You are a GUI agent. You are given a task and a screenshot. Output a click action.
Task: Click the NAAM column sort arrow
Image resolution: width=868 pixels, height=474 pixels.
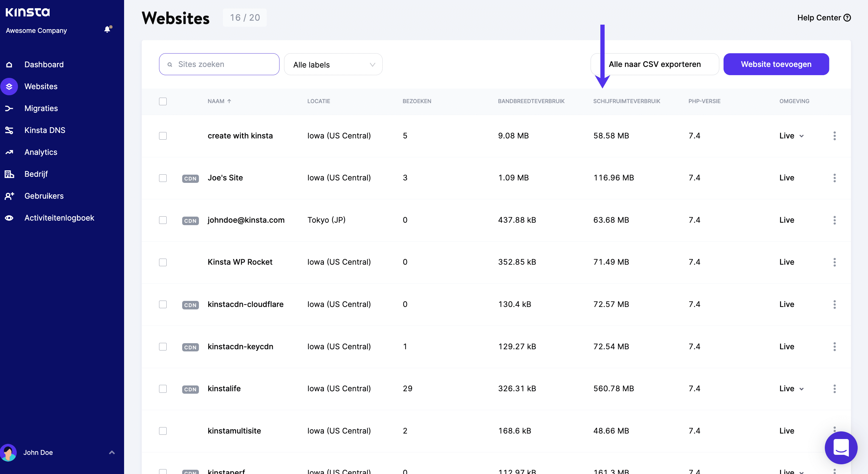(x=230, y=101)
